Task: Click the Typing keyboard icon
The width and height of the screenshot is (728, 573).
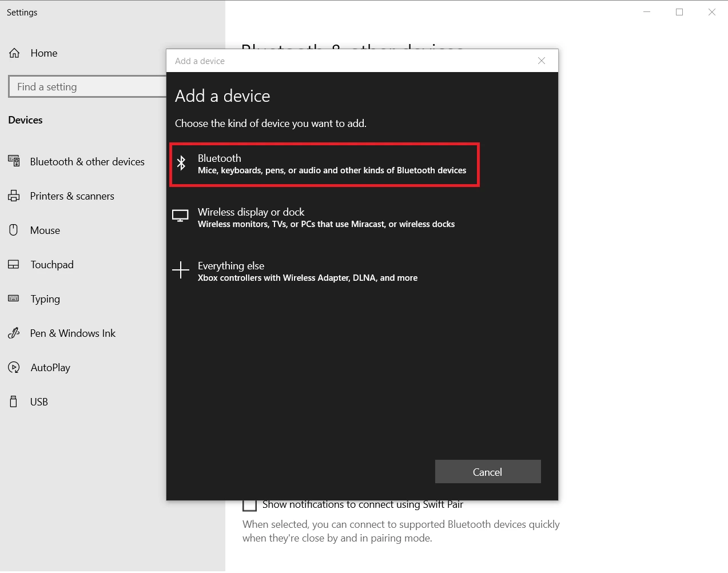Action: 14,299
